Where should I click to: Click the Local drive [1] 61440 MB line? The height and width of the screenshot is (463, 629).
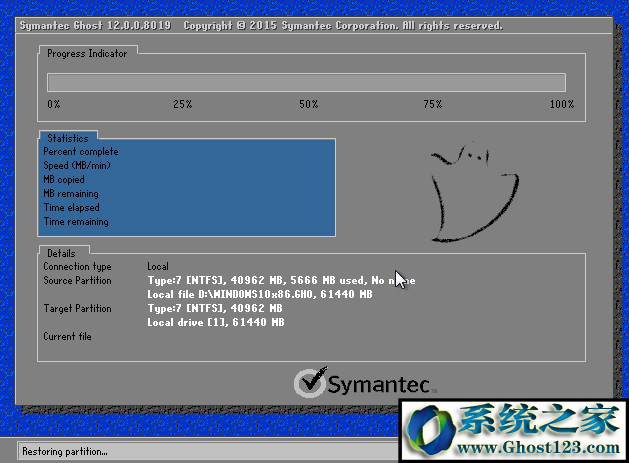click(216, 323)
